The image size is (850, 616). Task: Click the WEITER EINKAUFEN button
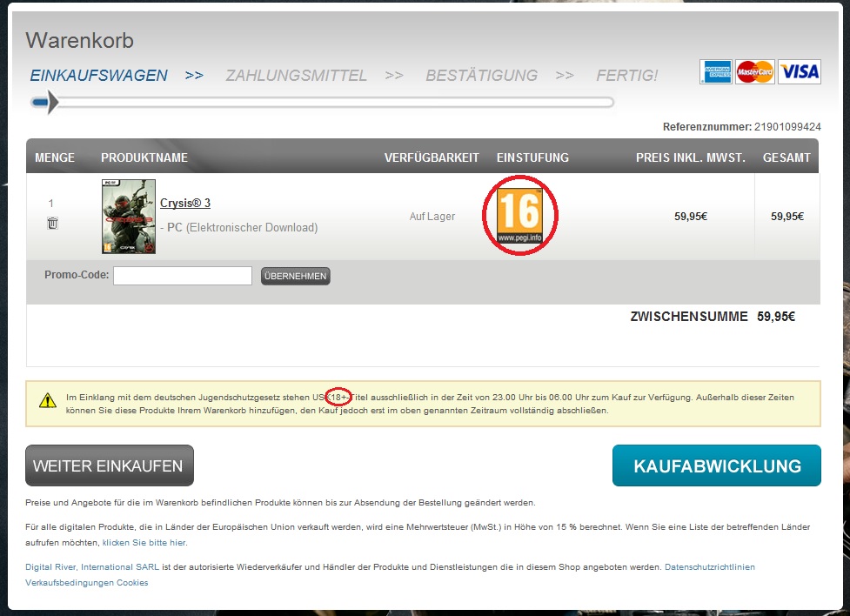click(109, 465)
